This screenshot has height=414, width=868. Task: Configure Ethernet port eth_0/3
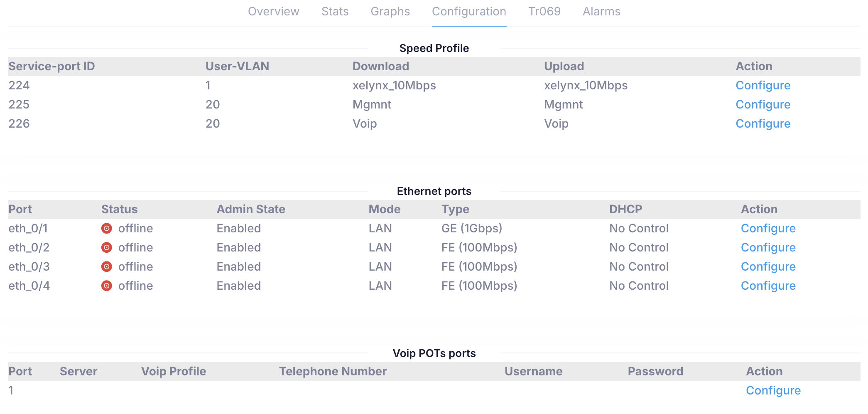[x=768, y=266]
